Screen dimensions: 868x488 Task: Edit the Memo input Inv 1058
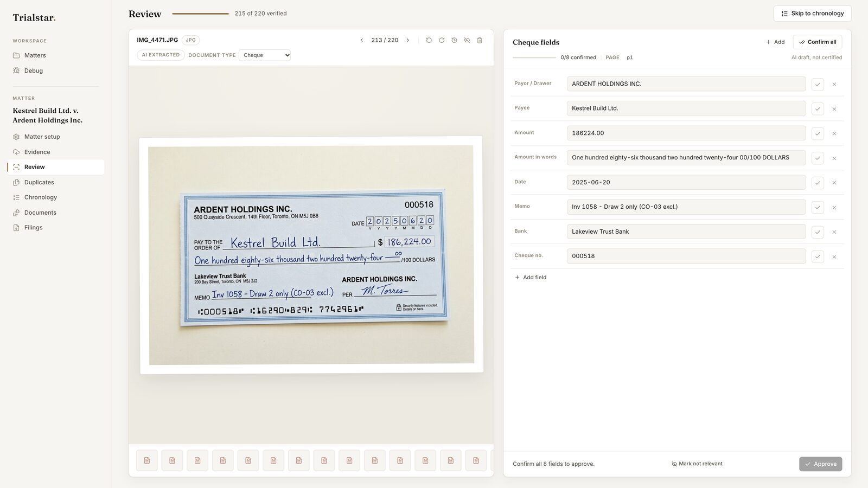686,207
